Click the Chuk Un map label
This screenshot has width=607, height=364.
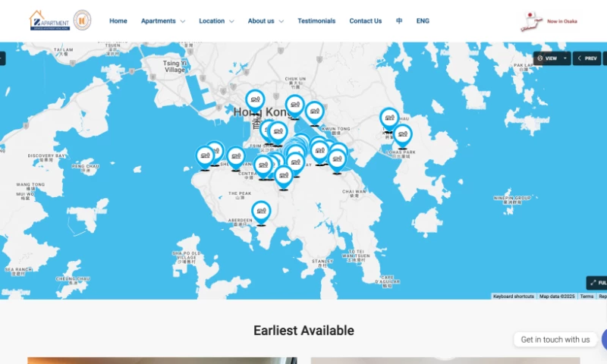(x=295, y=83)
